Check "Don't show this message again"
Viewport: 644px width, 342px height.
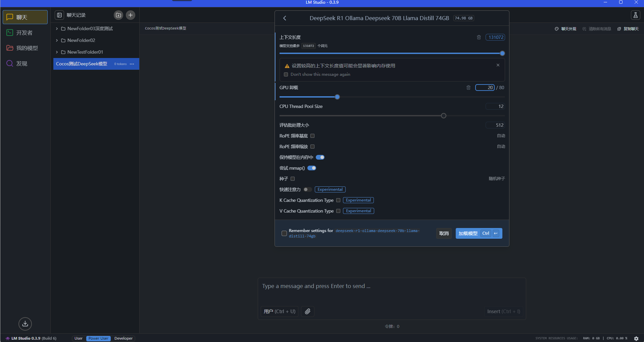click(286, 74)
